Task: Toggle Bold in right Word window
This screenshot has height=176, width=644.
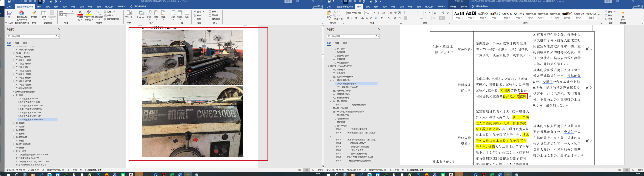Action: point(348,18)
